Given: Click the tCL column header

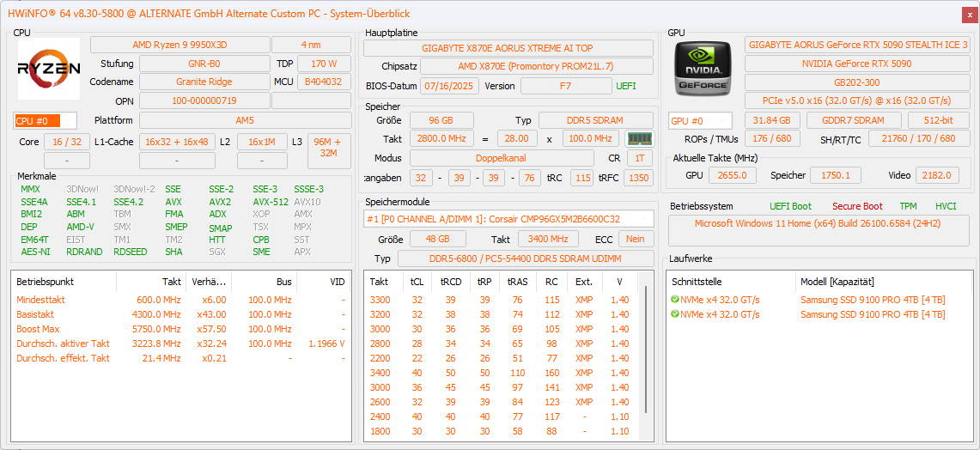Looking at the screenshot, I should tap(417, 282).
